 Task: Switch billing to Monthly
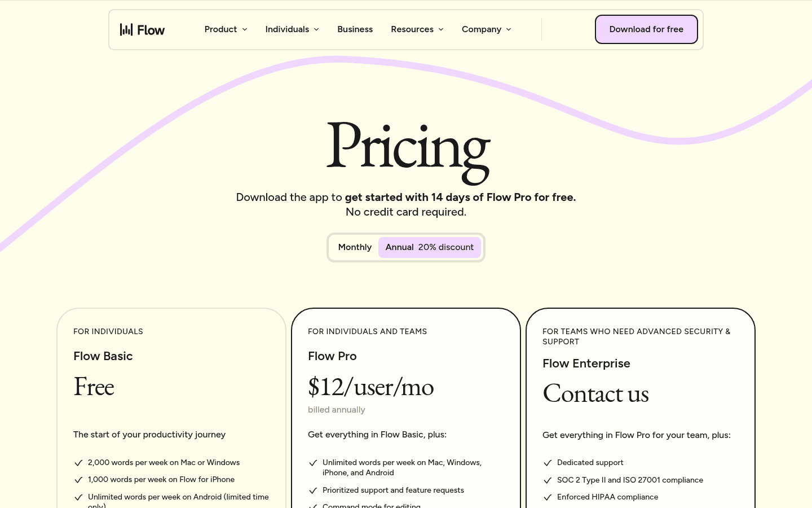(x=355, y=247)
